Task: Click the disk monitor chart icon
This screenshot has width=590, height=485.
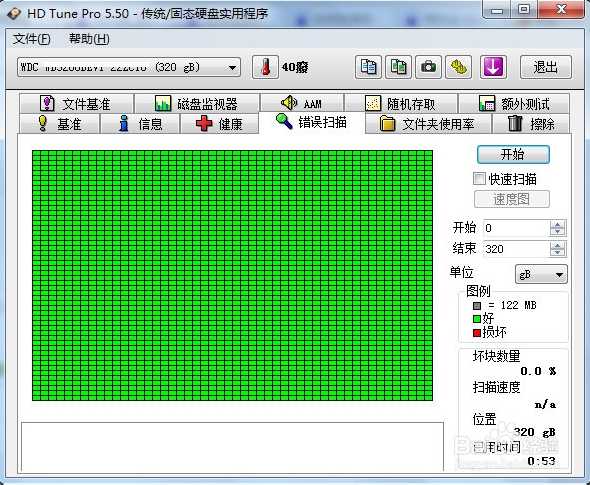Action: tap(163, 103)
